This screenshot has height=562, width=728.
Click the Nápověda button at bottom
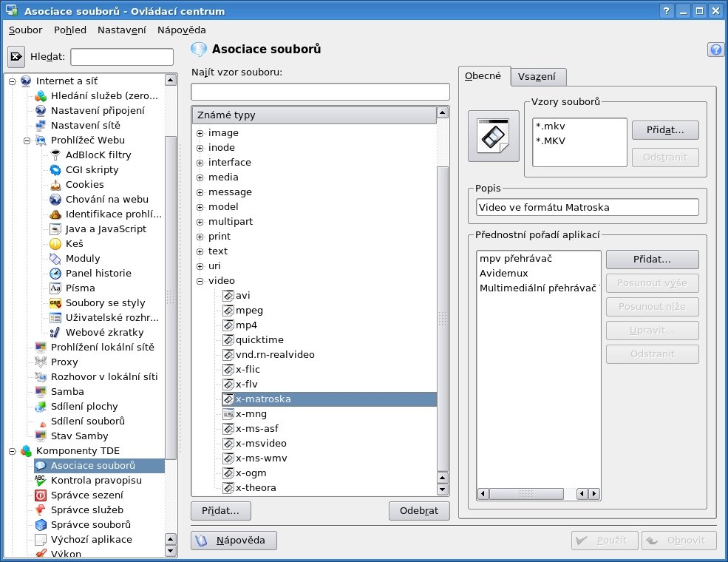(234, 540)
